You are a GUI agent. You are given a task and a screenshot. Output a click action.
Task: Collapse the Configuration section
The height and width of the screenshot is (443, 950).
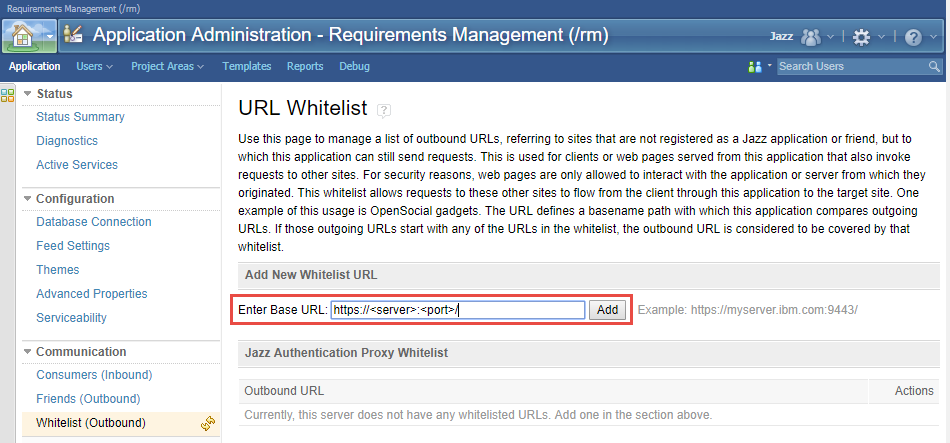(x=28, y=199)
